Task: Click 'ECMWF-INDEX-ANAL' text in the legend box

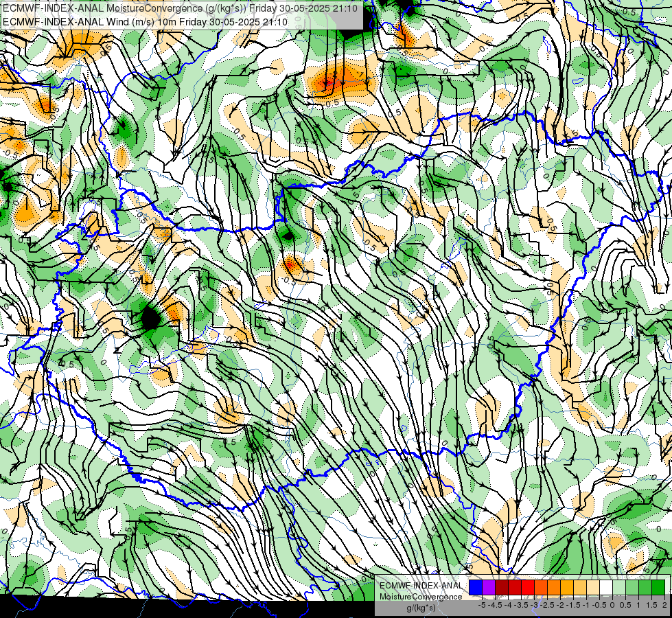Action: tap(421, 586)
